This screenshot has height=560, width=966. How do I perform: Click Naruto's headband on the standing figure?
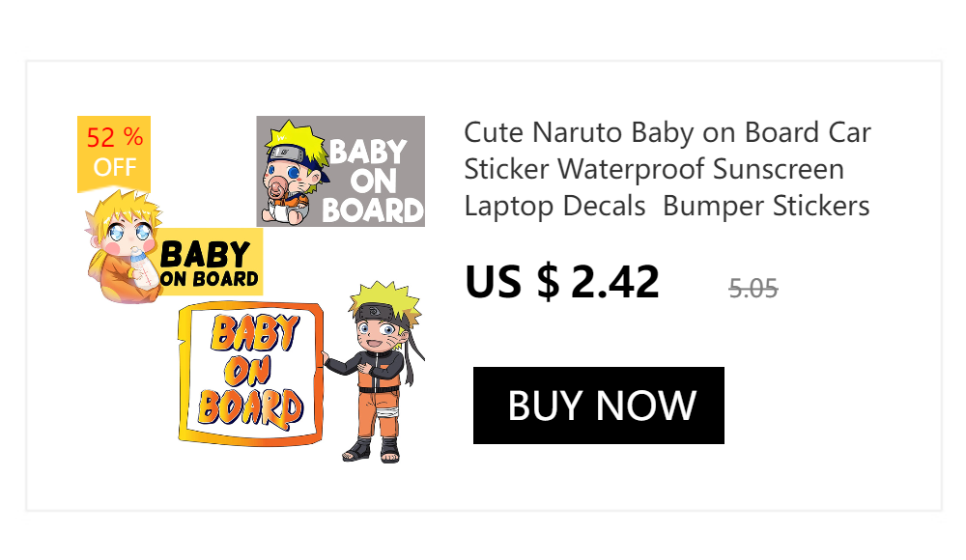tap(382, 312)
